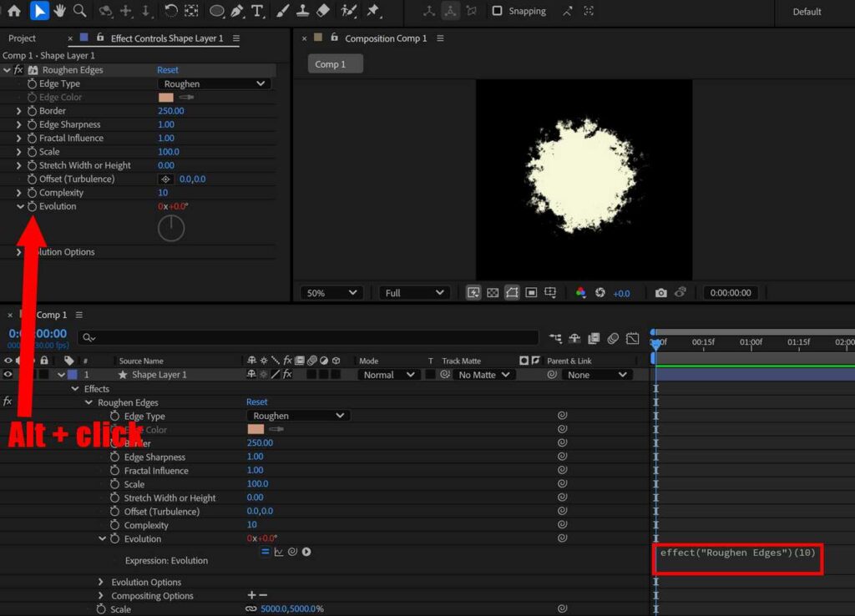Switch to the Project panel tab
This screenshot has height=616, width=855.
(22, 38)
